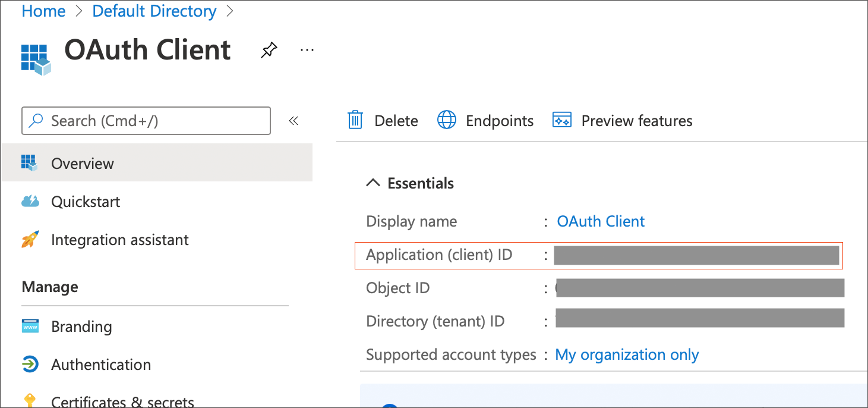Click the Authentication sidebar icon
This screenshot has height=408, width=868.
pos(29,364)
